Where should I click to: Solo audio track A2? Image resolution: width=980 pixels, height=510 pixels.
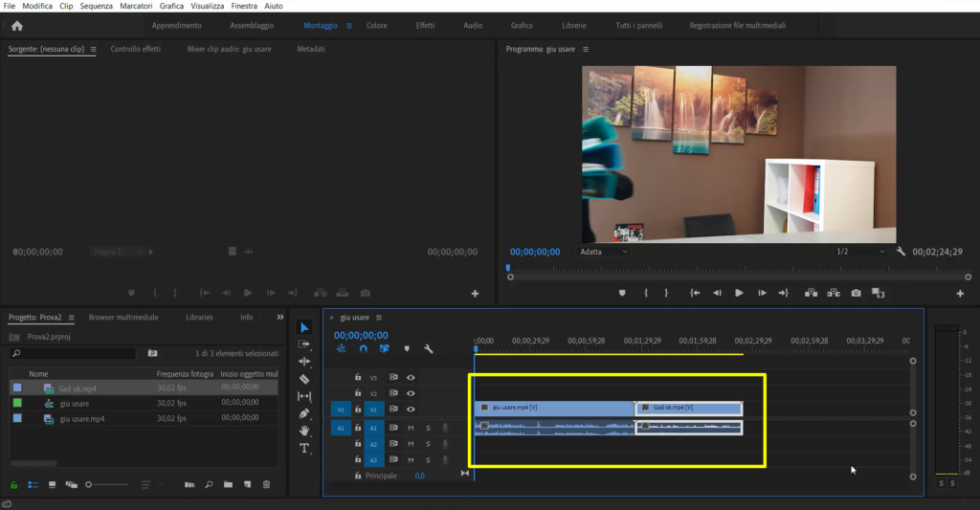428,444
